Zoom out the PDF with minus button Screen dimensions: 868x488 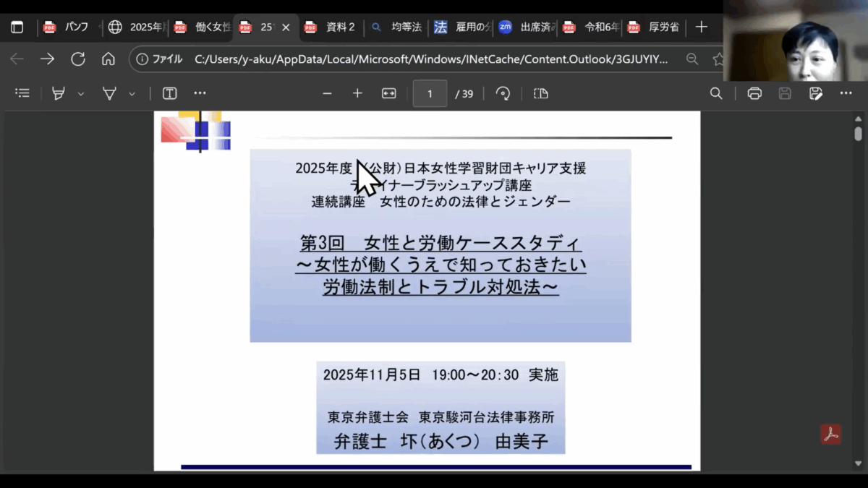[327, 93]
